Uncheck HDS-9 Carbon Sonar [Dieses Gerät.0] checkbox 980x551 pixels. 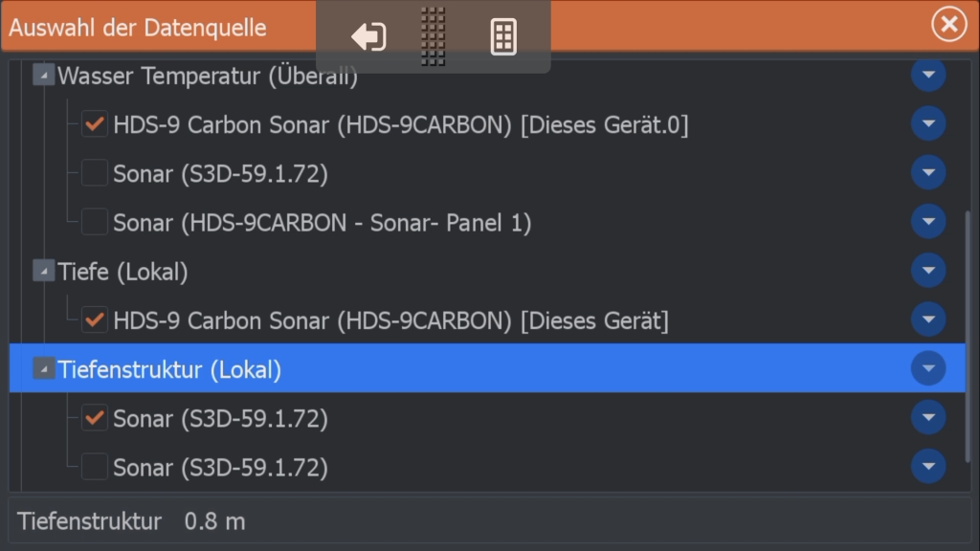pyautogui.click(x=94, y=123)
